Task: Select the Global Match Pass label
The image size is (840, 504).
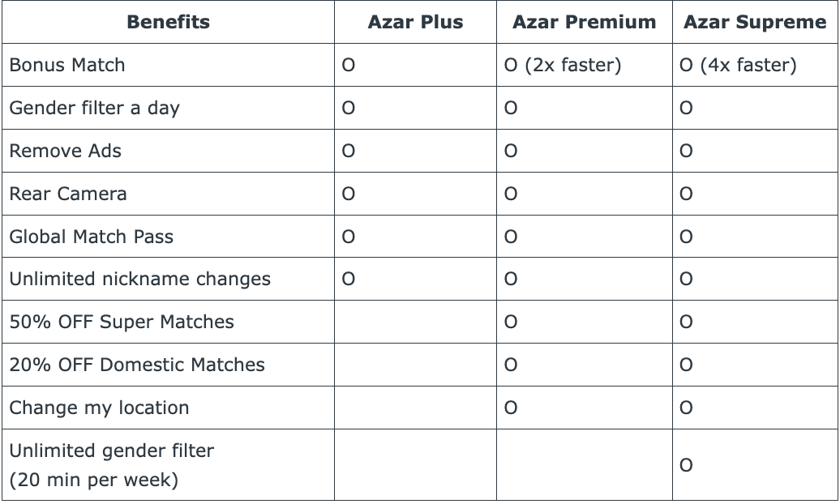Action: tap(92, 237)
